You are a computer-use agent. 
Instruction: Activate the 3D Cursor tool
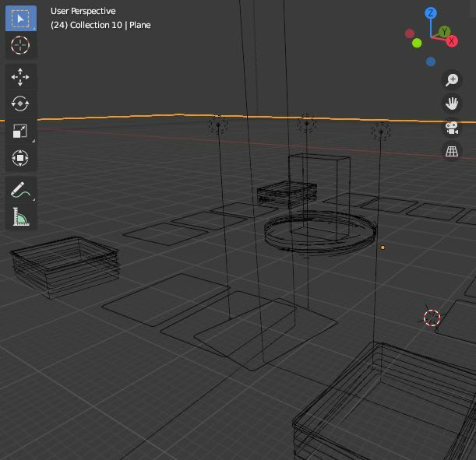click(20, 45)
